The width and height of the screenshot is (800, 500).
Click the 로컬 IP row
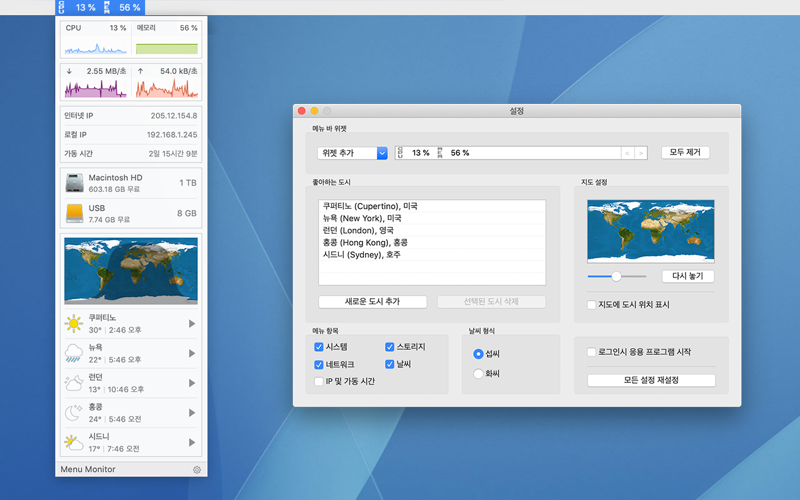[131, 135]
